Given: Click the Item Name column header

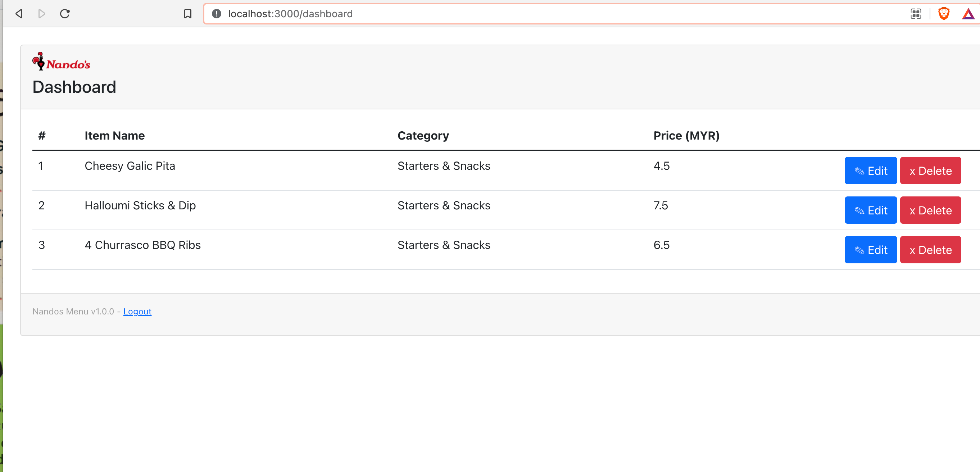Looking at the screenshot, I should coord(114,136).
